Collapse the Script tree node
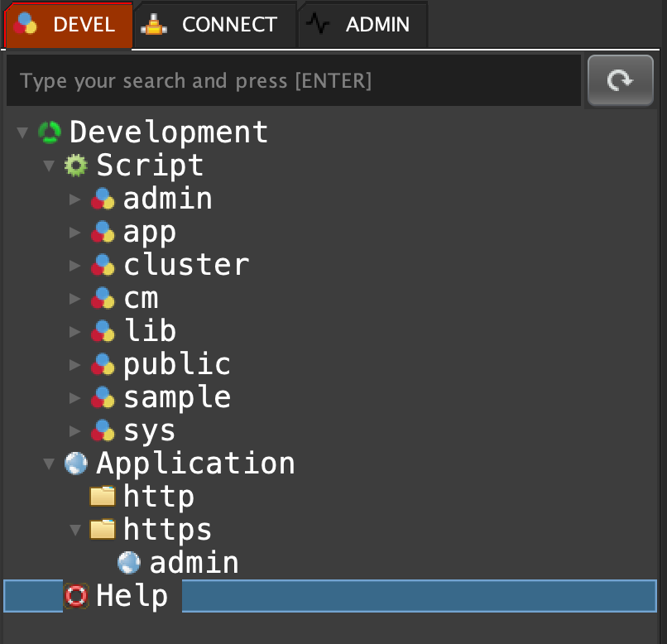Image resolution: width=667 pixels, height=644 pixels. (49, 166)
